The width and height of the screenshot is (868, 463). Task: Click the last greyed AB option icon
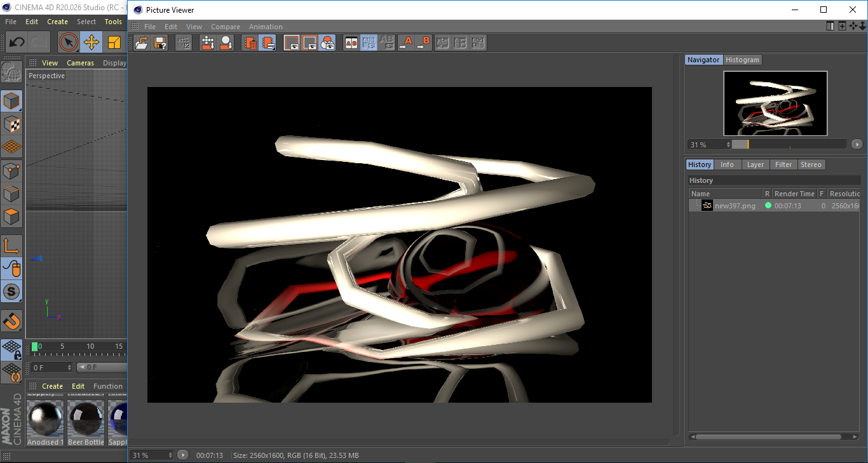(x=478, y=43)
